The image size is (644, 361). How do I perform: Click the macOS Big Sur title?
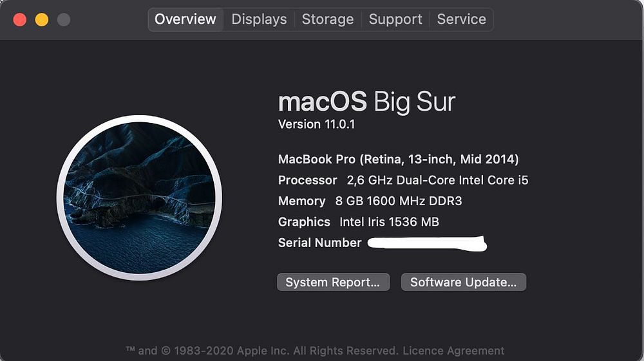tap(366, 102)
